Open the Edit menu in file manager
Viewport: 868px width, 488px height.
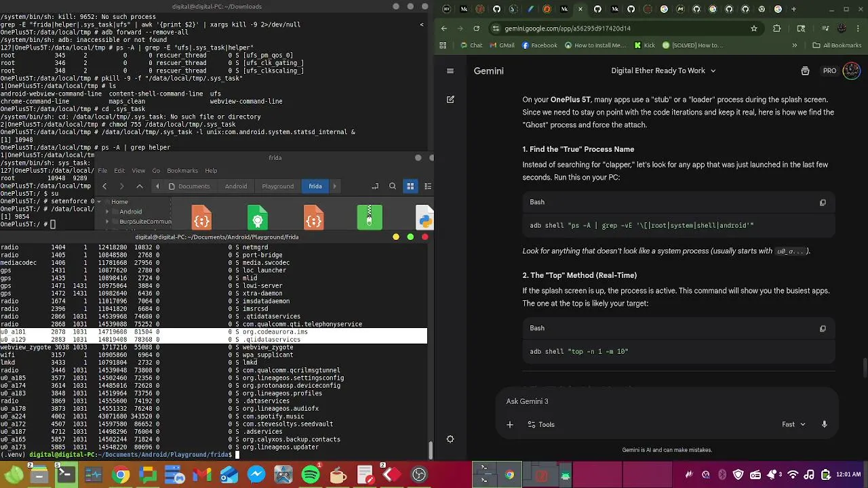pos(119,171)
